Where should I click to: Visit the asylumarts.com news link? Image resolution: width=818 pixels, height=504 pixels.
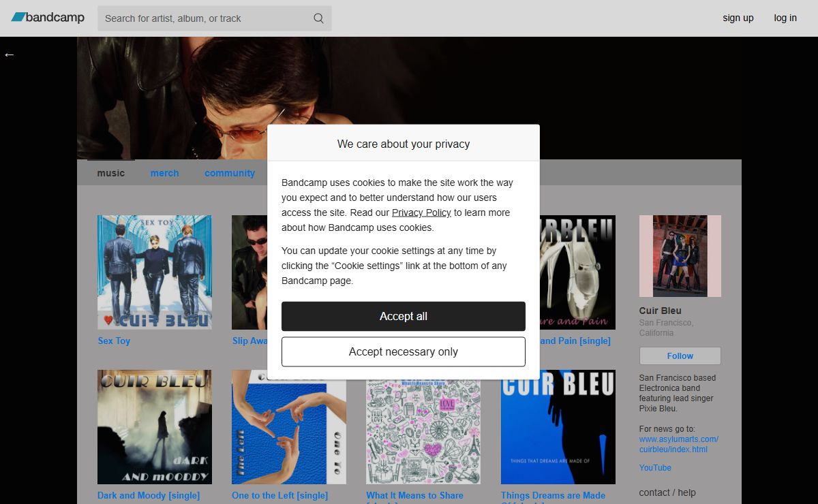pyautogui.click(x=679, y=444)
